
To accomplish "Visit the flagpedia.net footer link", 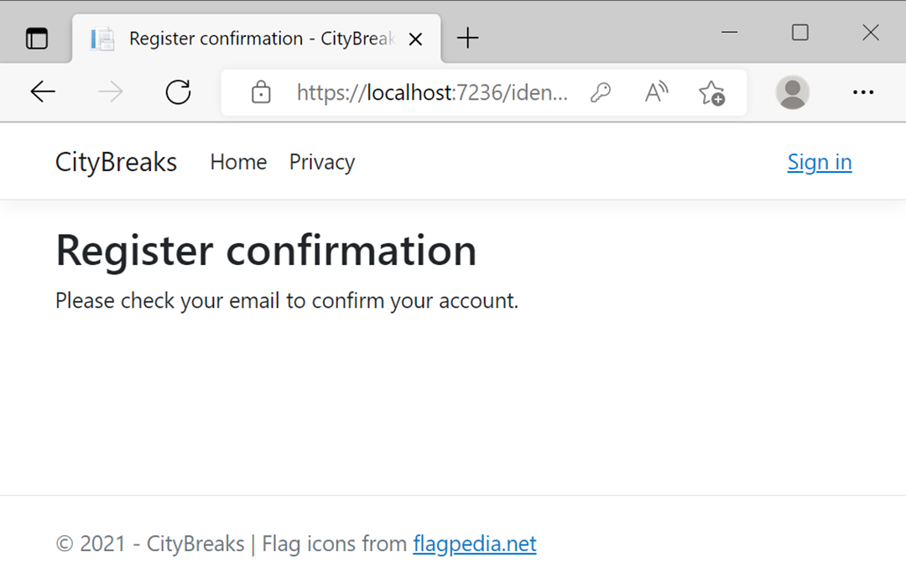I will (474, 544).
